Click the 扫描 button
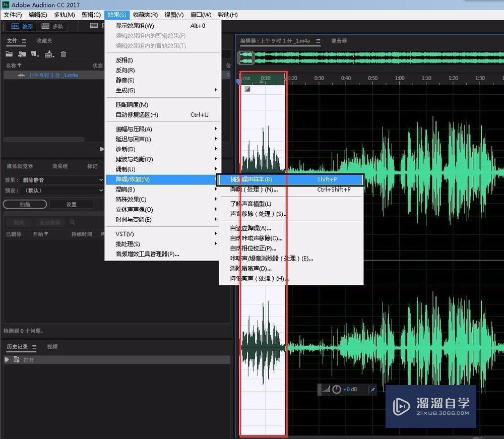The height and width of the screenshot is (439, 504). pos(25,204)
